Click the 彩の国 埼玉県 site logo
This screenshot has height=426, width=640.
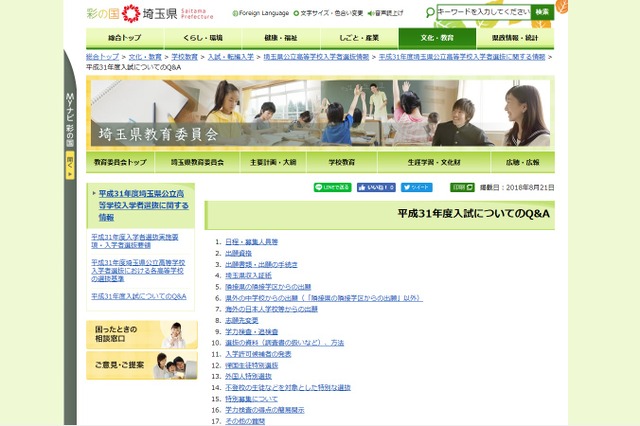[150, 13]
